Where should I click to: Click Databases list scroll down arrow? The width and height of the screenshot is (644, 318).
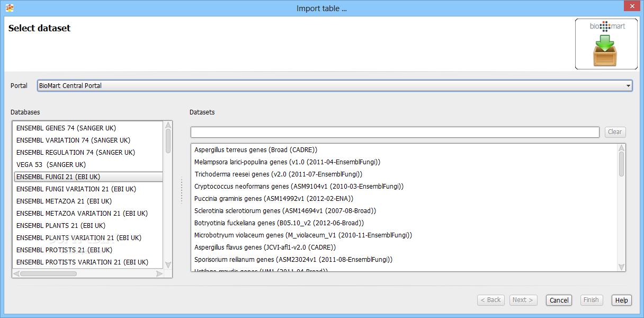pos(168,264)
